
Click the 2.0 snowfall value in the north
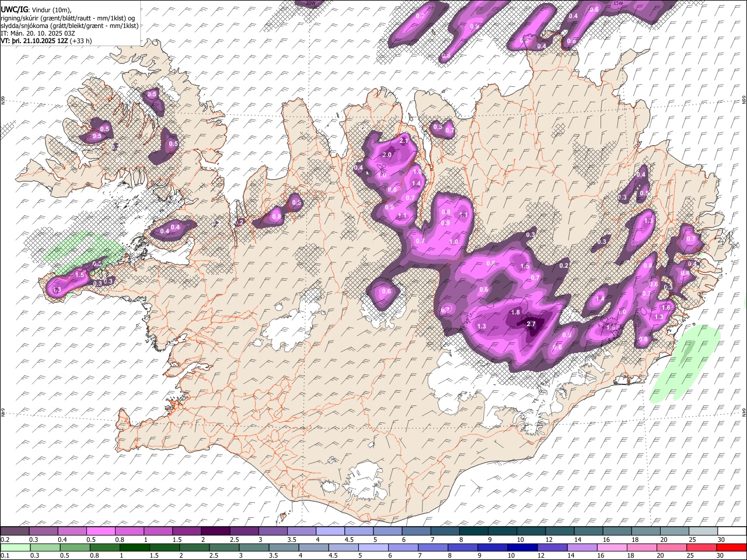[386, 155]
